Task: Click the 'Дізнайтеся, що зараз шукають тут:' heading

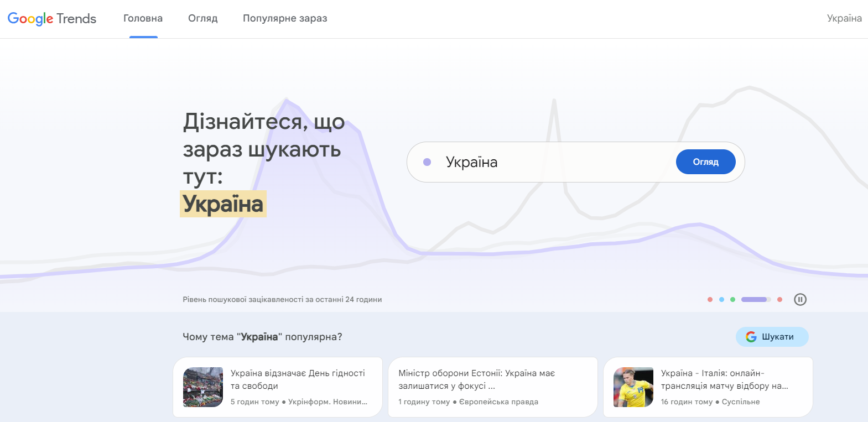Action: [264, 149]
